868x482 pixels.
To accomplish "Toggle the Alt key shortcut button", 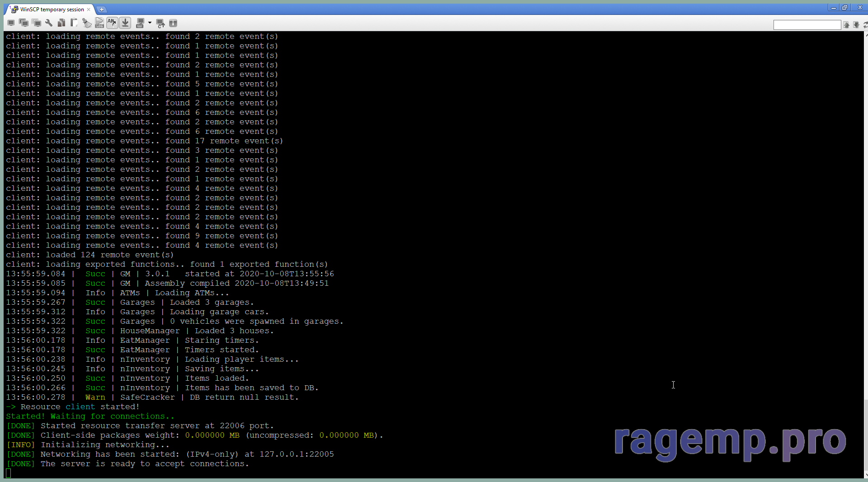I will [x=112, y=23].
